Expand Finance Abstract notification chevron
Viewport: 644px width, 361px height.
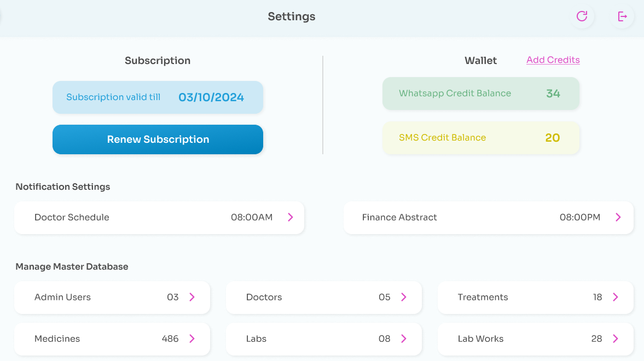pos(618,217)
